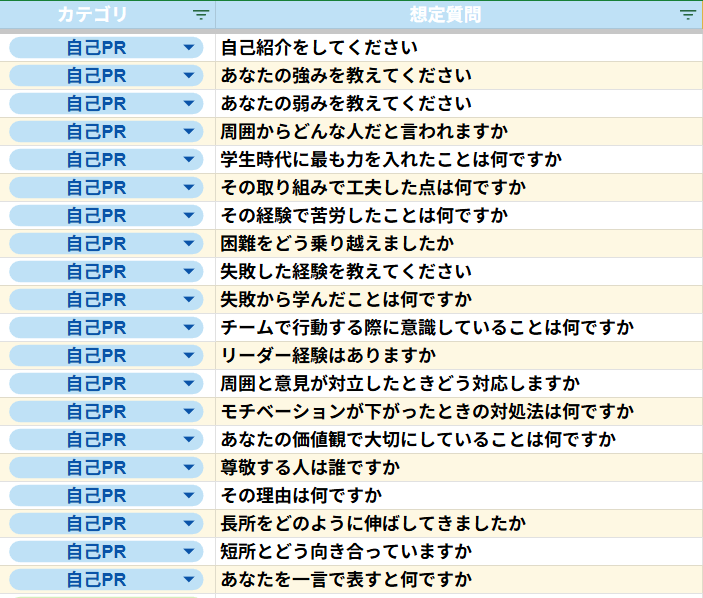Select cell あなたの強みを教えてください
703x598 pixels.
[459, 75]
